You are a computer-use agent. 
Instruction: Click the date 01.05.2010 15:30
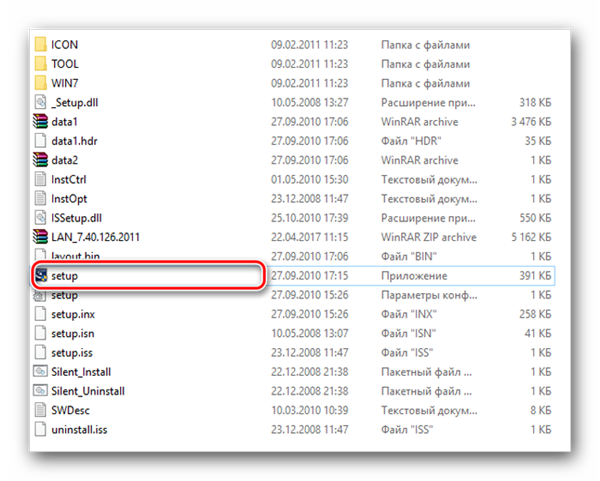click(x=310, y=179)
